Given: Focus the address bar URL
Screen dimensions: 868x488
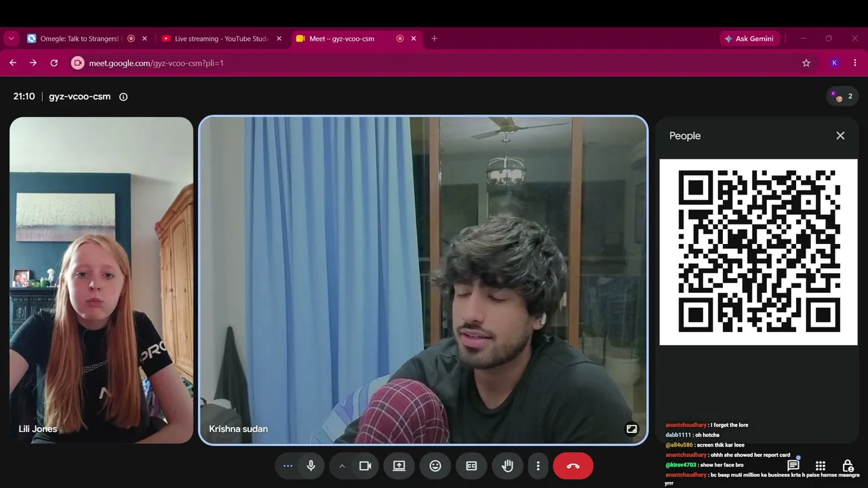Looking at the screenshot, I should (x=156, y=63).
